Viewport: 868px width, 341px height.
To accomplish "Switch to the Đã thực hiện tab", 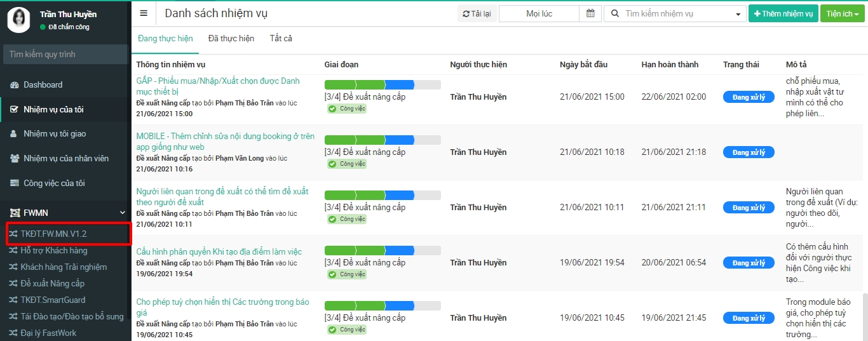I will pyautogui.click(x=231, y=39).
